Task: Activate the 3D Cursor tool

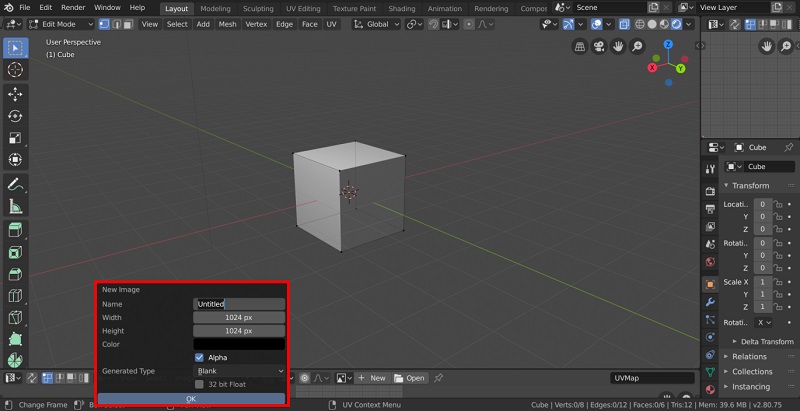Action: 15,69
